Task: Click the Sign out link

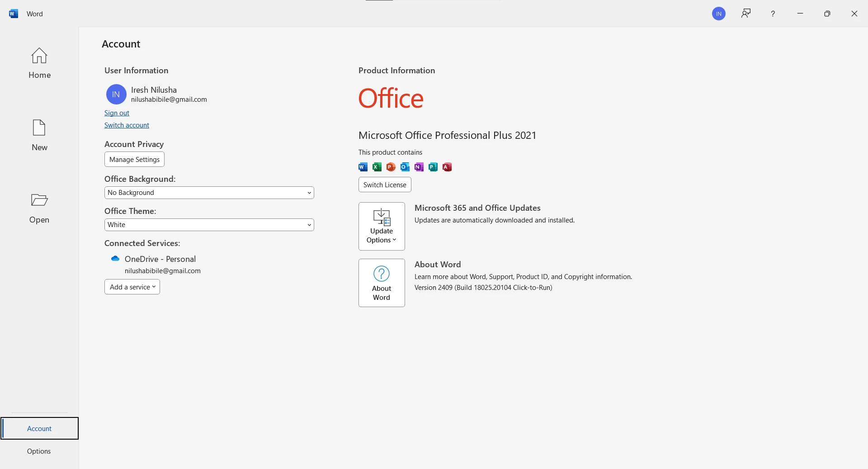Action: (x=117, y=113)
